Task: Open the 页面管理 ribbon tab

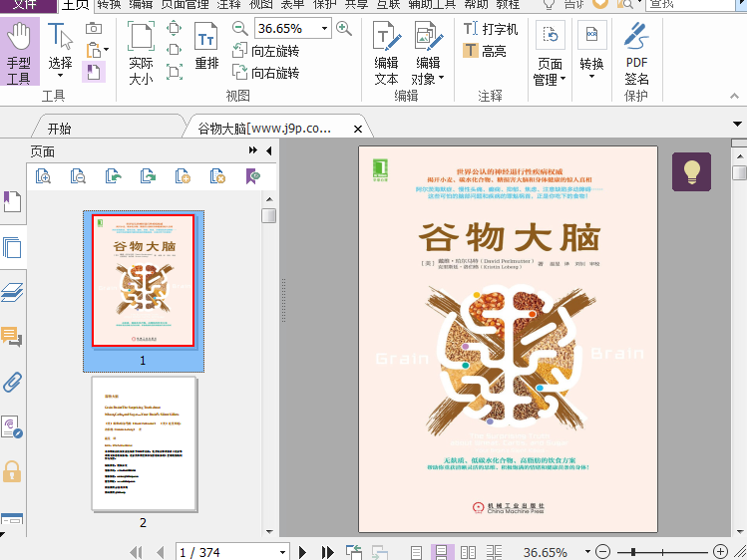Action: (185, 5)
